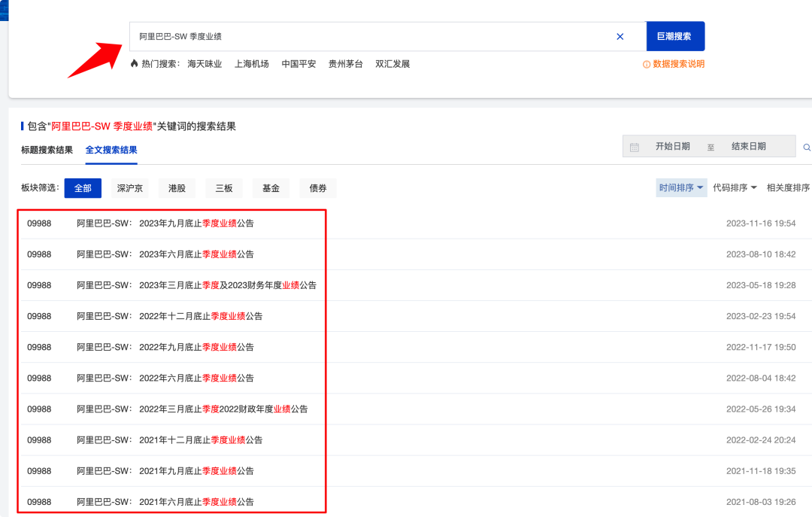812x517 pixels.
Task: Select hot search term 上海机场
Action: point(252,64)
